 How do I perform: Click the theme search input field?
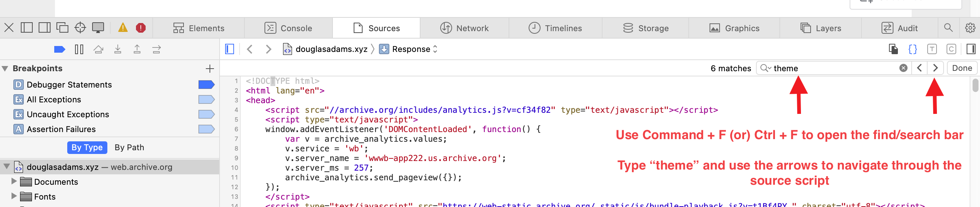[833, 68]
